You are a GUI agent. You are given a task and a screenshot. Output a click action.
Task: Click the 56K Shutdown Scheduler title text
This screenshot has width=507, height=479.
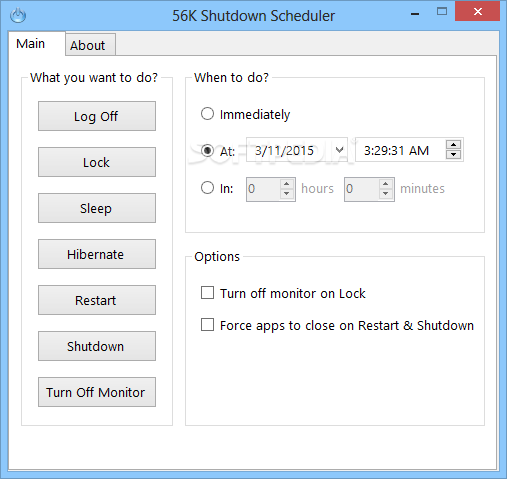253,16
